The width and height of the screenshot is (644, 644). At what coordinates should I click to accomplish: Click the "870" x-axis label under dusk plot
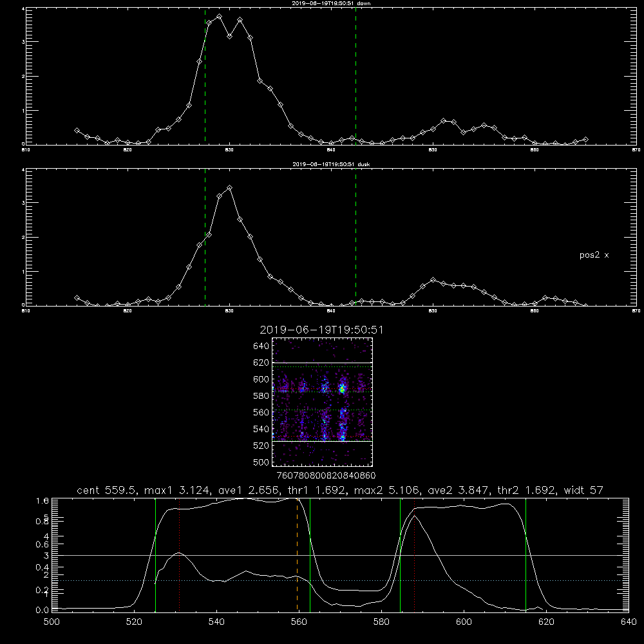[636, 311]
